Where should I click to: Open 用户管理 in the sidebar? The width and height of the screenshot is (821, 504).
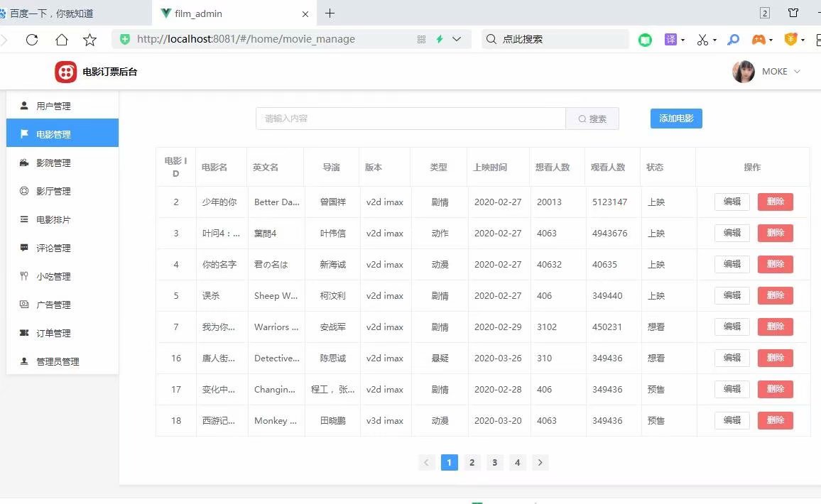point(62,106)
